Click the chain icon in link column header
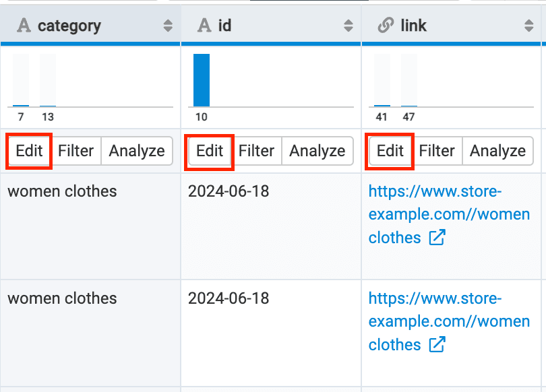 point(386,26)
